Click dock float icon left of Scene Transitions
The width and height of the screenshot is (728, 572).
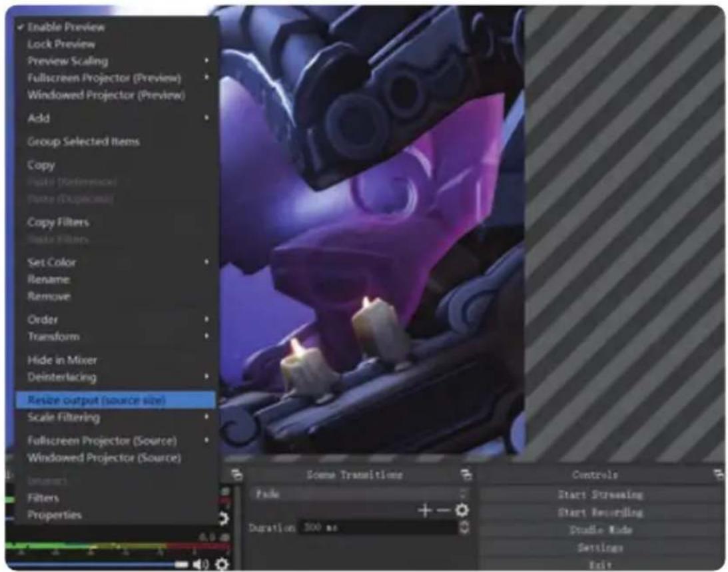[x=237, y=475]
